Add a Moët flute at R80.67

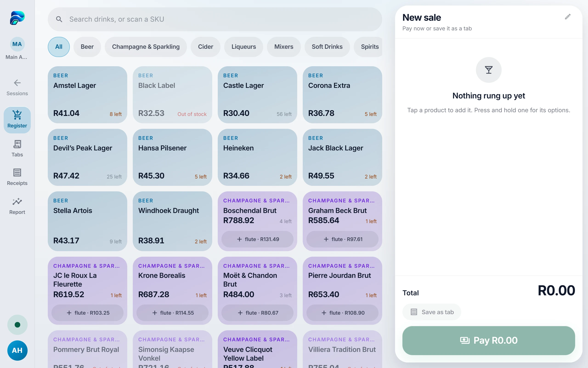click(x=257, y=313)
